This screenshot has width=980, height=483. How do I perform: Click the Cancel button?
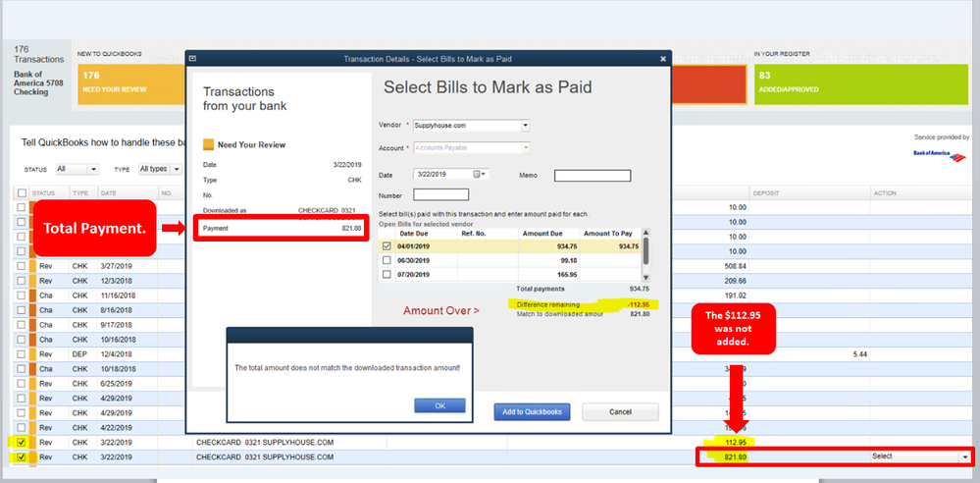click(620, 411)
